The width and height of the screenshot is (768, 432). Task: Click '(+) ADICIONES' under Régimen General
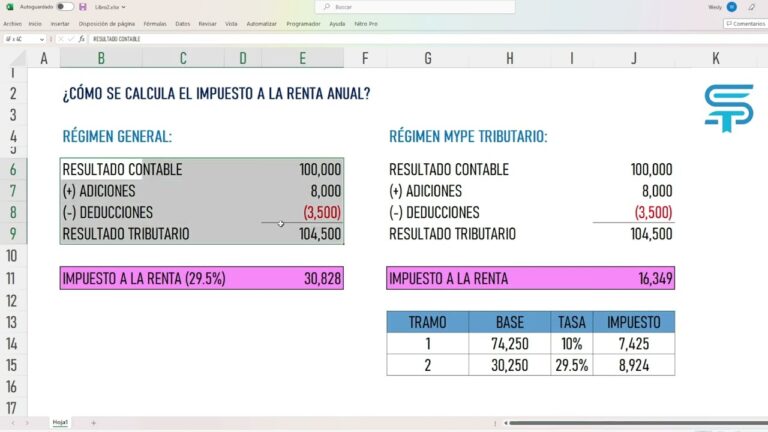[x=99, y=191]
